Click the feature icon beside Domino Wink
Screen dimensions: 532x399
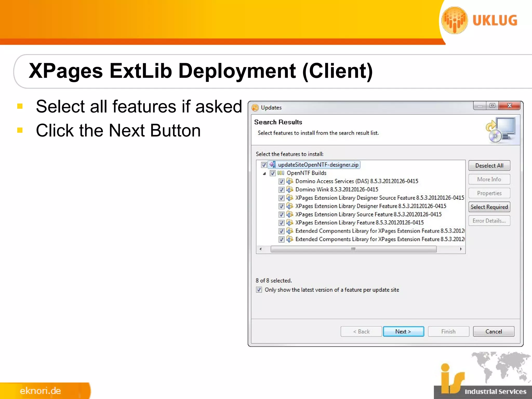tap(290, 189)
